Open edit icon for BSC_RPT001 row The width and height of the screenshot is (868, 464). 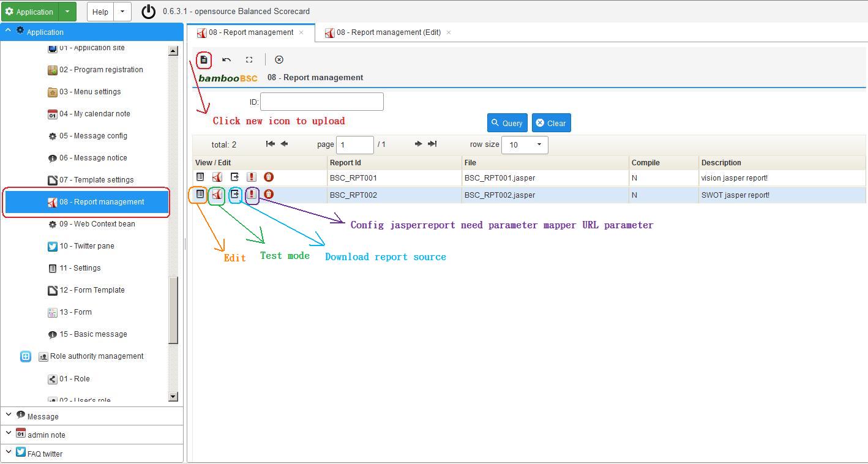tap(200, 177)
